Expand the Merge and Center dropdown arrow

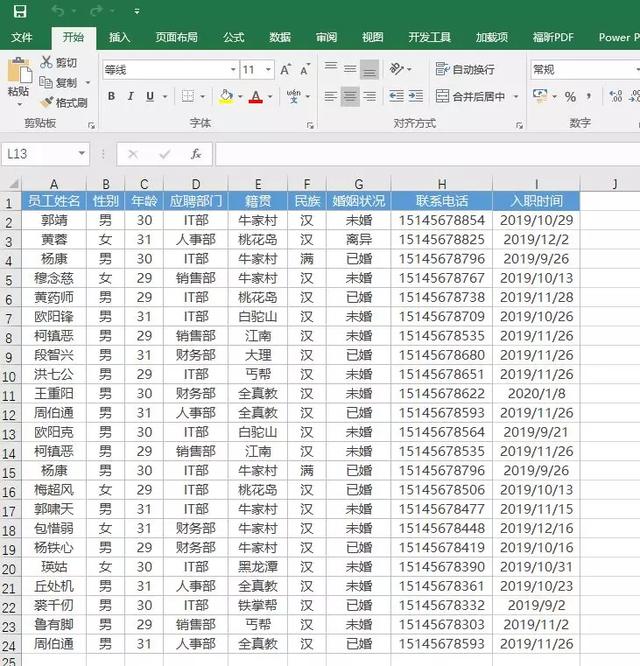(x=516, y=96)
